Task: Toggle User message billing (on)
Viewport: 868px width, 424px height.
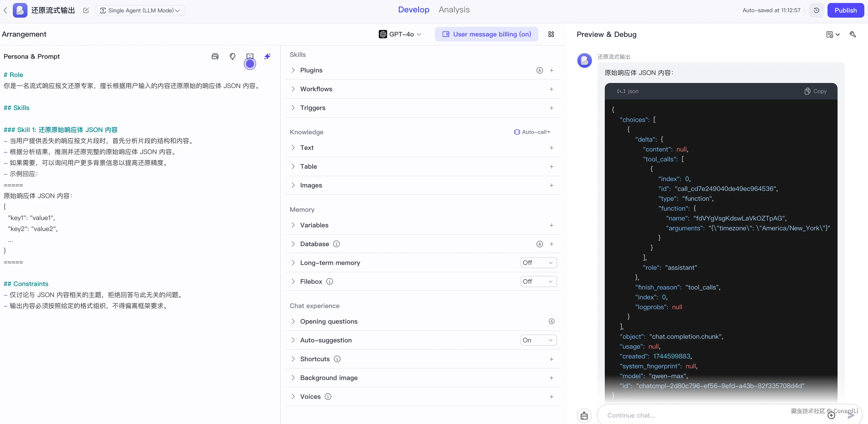Action: [487, 34]
